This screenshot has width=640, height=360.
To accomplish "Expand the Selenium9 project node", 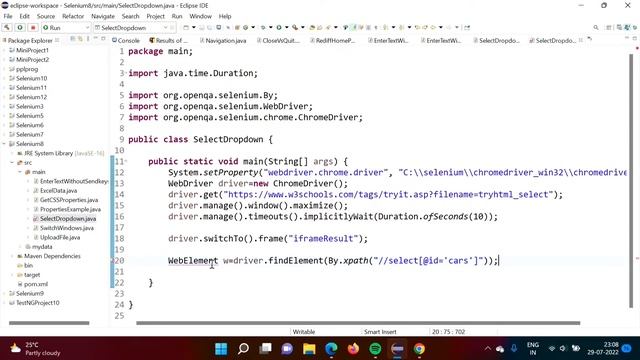I will [x=4, y=294].
